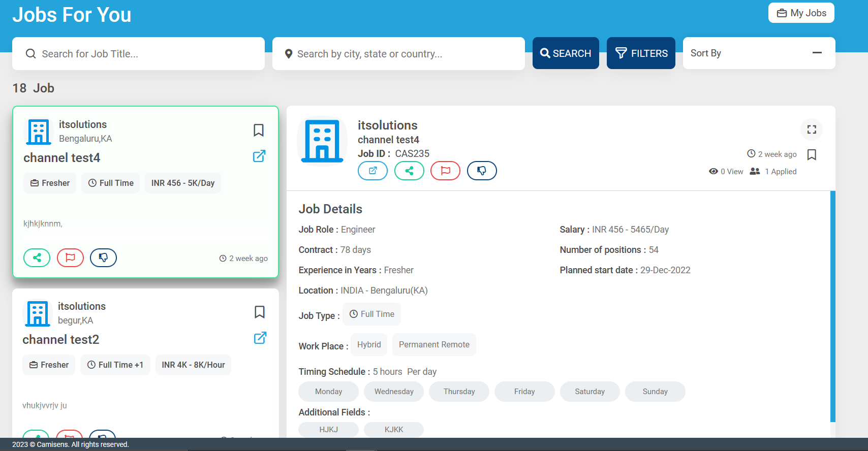This screenshot has width=868, height=451.
Task: Focus the city, state or country search field
Action: [398, 53]
